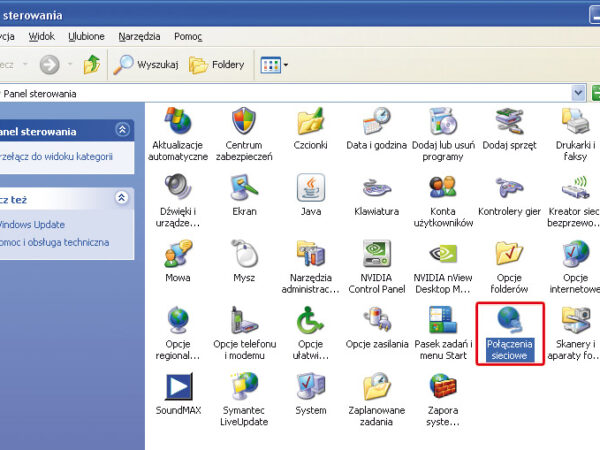Click the Wyszukaj toolbar button
The width and height of the screenshot is (600, 450).
[x=145, y=65]
